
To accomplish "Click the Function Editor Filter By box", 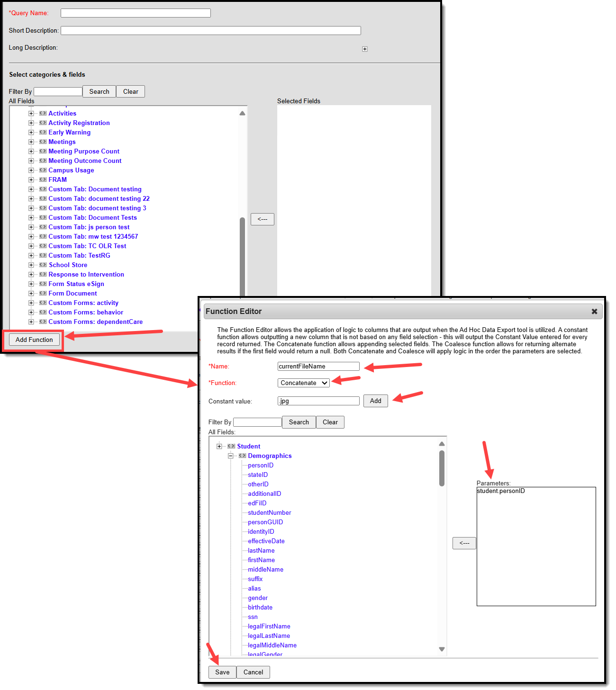I will (258, 422).
